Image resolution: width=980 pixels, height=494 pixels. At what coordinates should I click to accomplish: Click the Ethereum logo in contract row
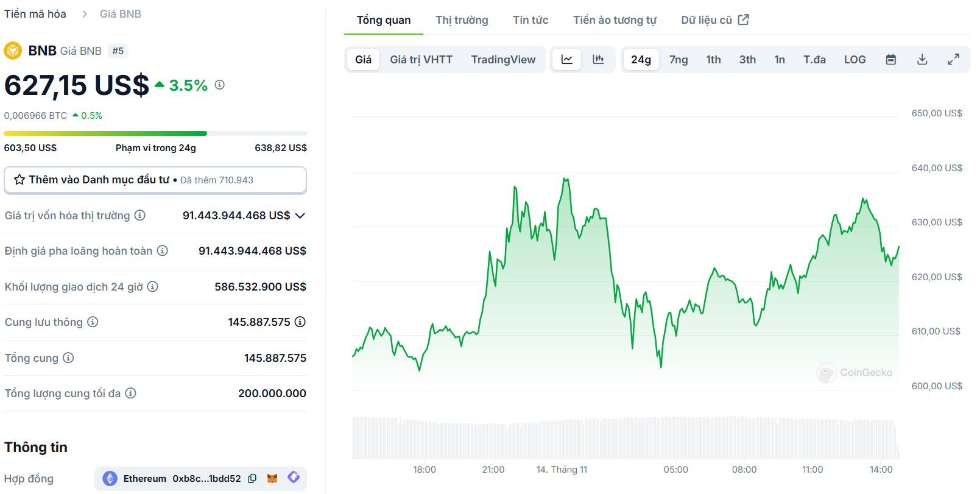(110, 479)
